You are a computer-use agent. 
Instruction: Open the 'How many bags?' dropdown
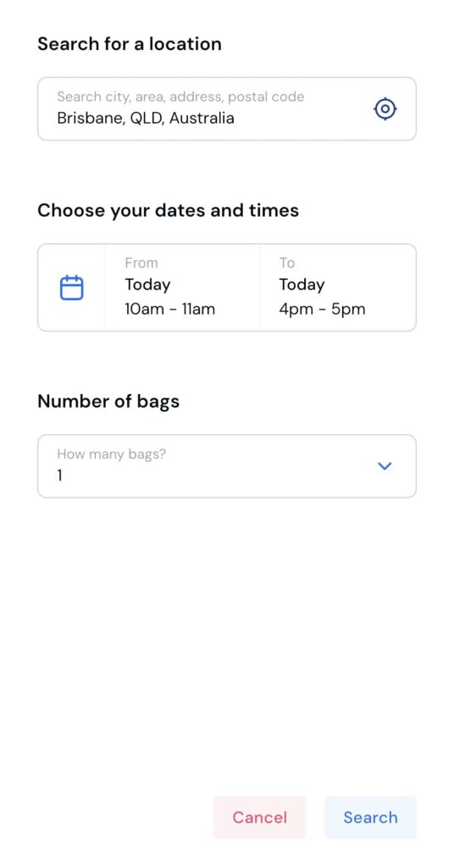click(x=227, y=466)
